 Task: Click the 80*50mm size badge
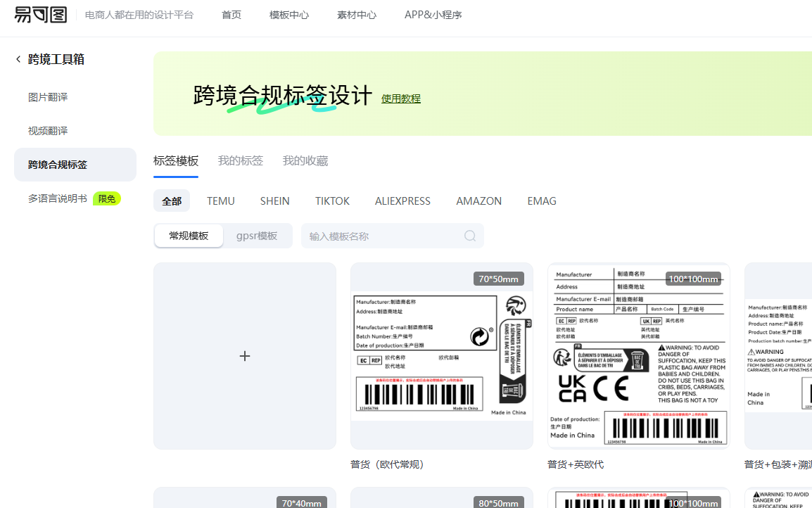[x=498, y=502]
